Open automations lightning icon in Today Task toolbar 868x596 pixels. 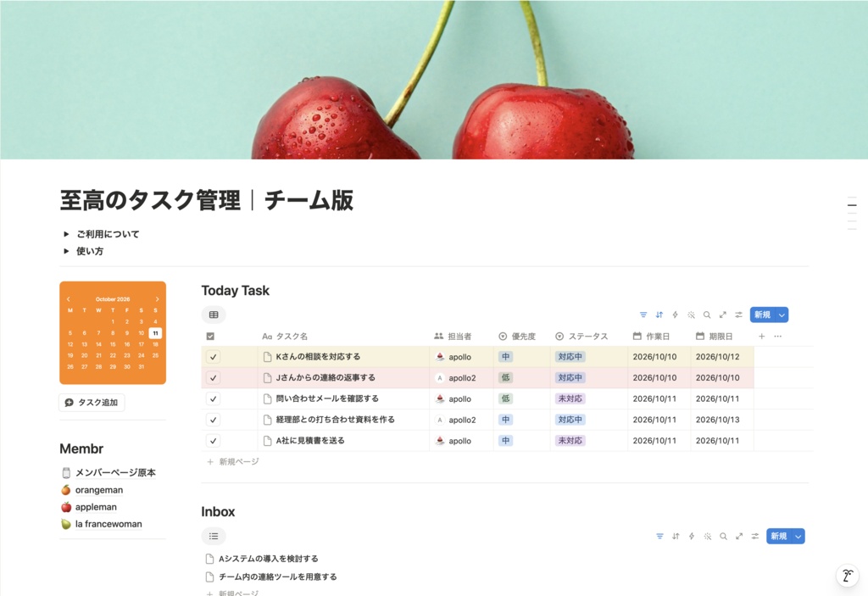tap(675, 315)
